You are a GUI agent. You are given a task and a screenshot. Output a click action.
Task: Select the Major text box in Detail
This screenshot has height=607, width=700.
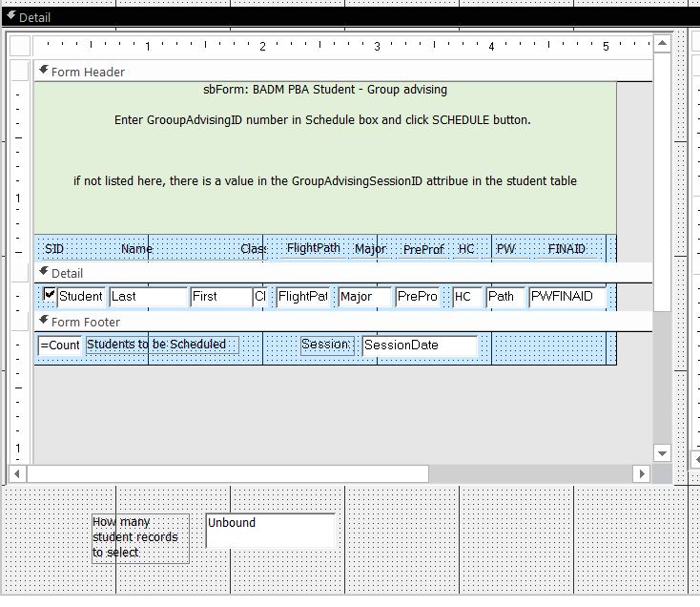click(364, 297)
